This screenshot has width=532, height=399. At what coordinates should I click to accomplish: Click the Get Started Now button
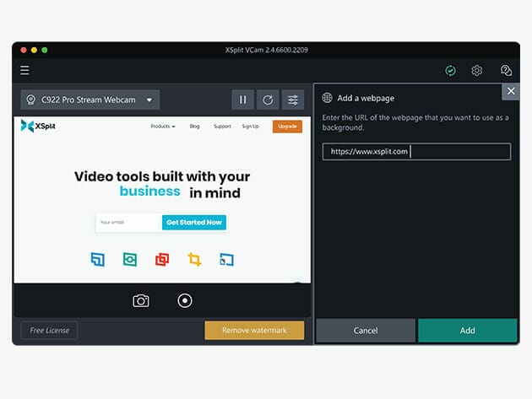194,223
